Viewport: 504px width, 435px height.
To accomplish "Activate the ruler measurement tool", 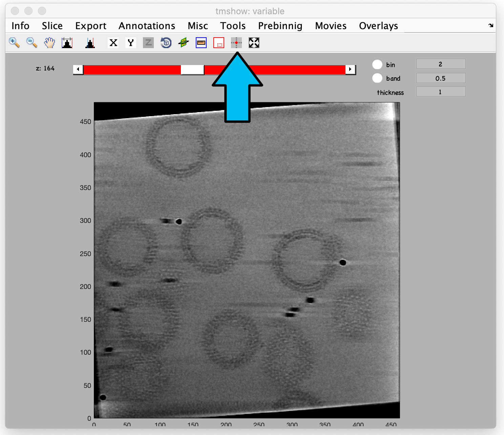I will pos(201,42).
